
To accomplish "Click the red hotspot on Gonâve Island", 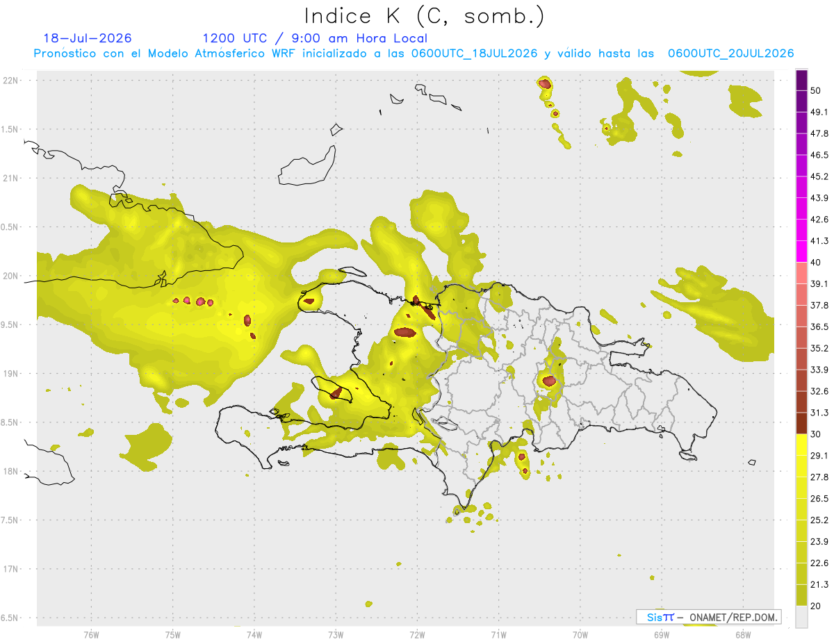I will pos(336,393).
